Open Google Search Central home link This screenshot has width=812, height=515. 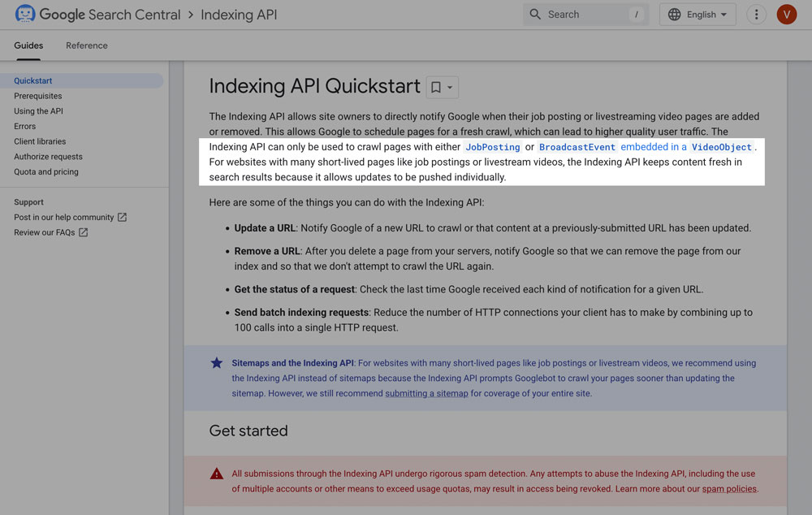click(x=110, y=15)
